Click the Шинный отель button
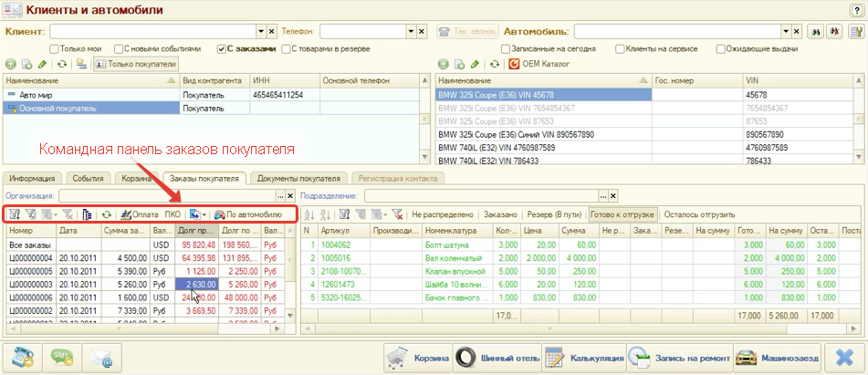Viewport: 868px width, 375px height. click(497, 359)
